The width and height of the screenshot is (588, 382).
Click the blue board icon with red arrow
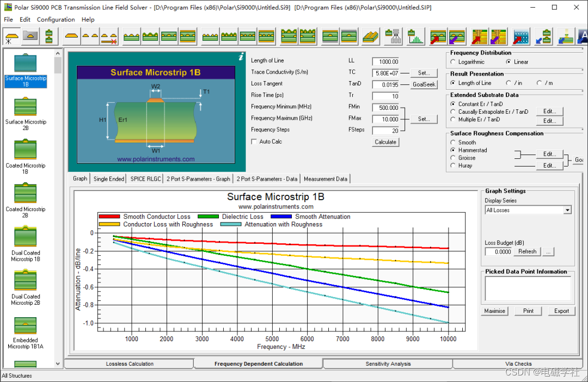[x=521, y=37]
